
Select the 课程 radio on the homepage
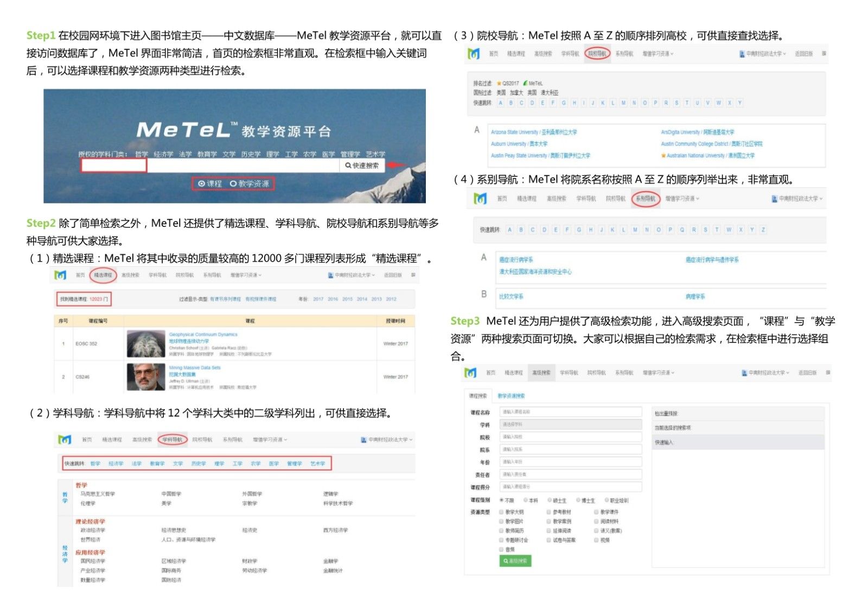pyautogui.click(x=201, y=184)
